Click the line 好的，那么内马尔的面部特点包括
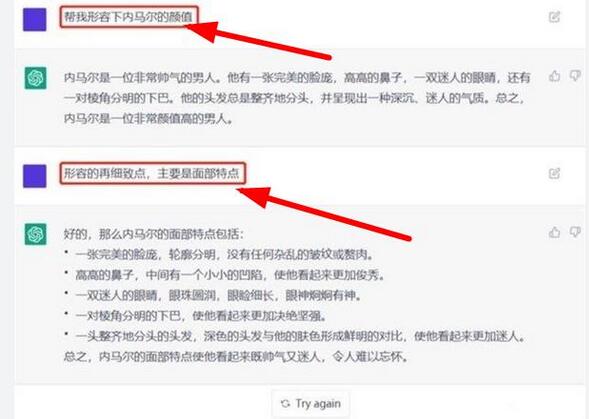The image size is (589, 419). [154, 234]
